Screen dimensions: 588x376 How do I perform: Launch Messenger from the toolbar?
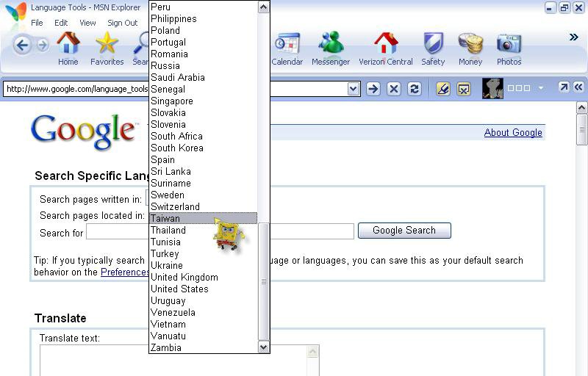[x=330, y=48]
